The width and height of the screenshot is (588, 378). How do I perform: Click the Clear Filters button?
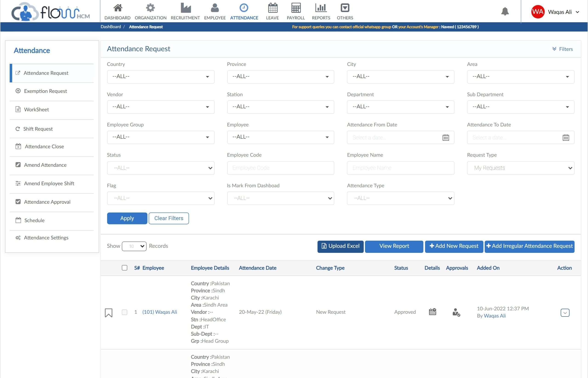(x=169, y=218)
